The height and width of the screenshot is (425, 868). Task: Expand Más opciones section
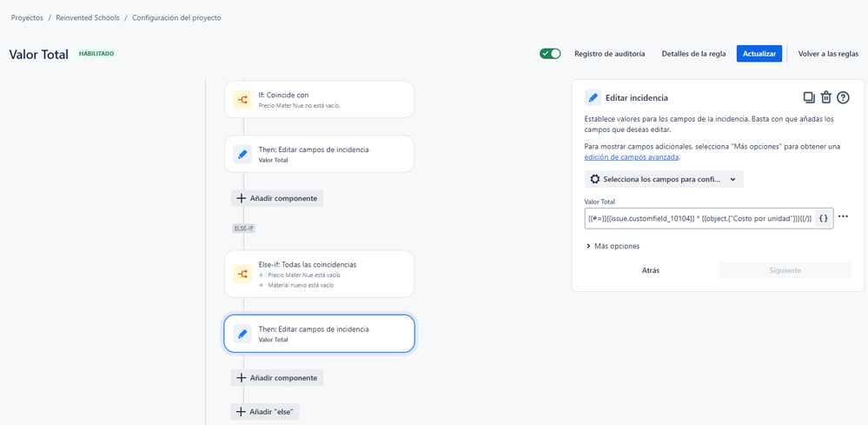pyautogui.click(x=613, y=246)
